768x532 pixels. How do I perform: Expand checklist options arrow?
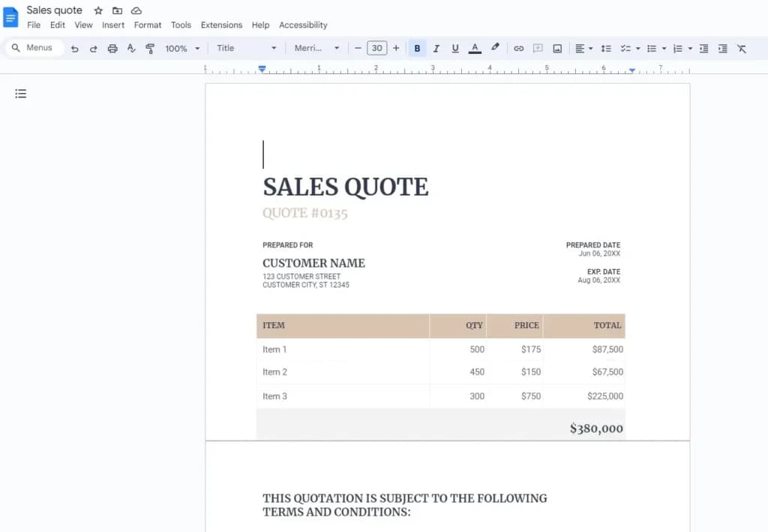coord(637,49)
